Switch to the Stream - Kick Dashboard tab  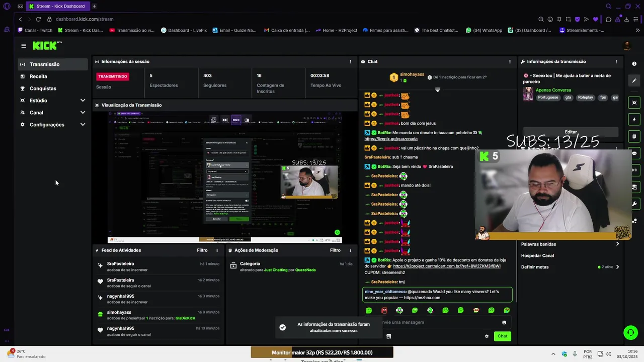pos(58,6)
